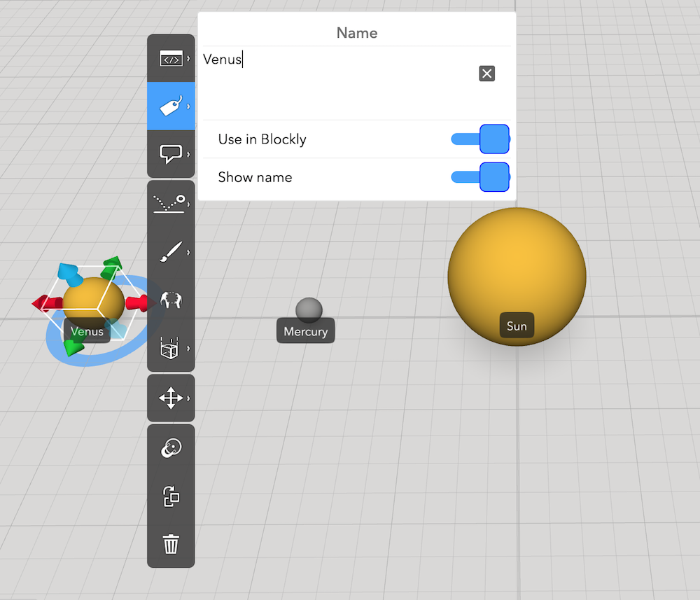Clear the name with the X icon

coord(487,74)
